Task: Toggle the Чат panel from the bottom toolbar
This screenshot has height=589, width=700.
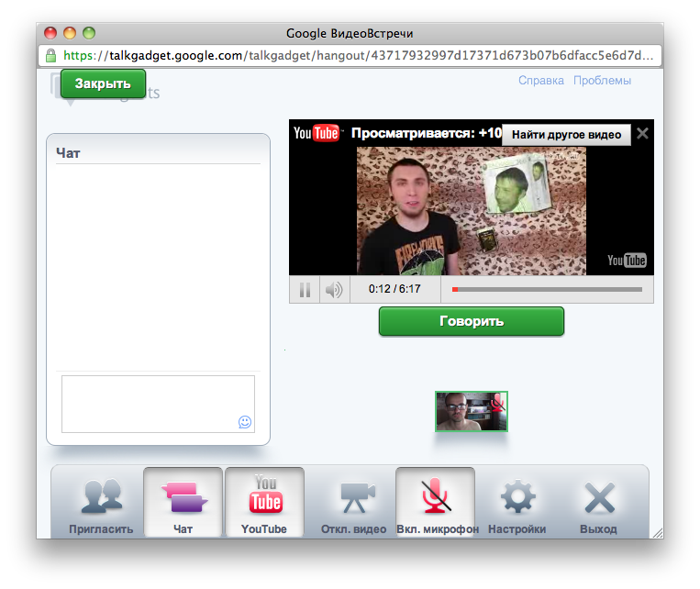Action: (x=183, y=503)
